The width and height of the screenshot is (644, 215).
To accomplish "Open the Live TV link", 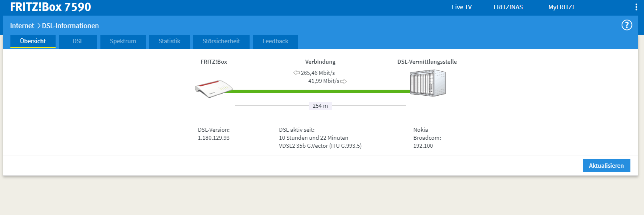I will click(462, 7).
